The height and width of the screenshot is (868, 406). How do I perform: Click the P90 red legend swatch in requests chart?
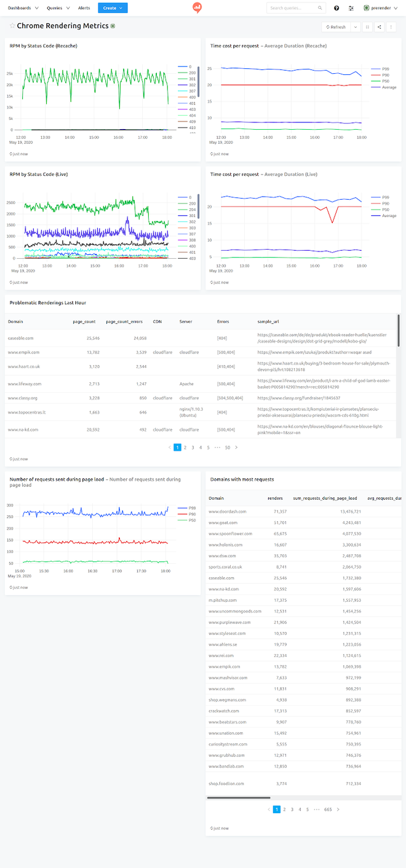click(x=180, y=514)
